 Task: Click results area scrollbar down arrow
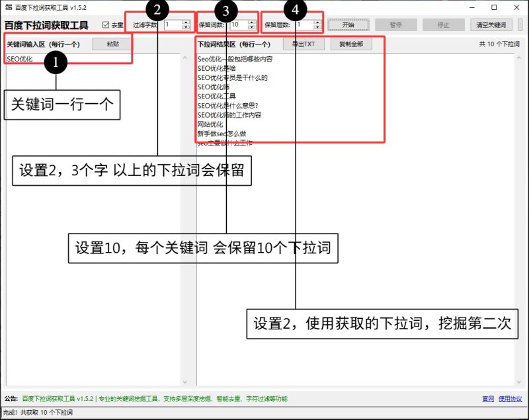point(519,382)
